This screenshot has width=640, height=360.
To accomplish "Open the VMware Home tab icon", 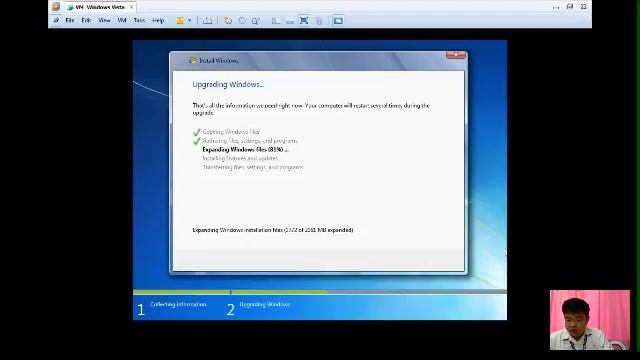I will click(x=56, y=7).
